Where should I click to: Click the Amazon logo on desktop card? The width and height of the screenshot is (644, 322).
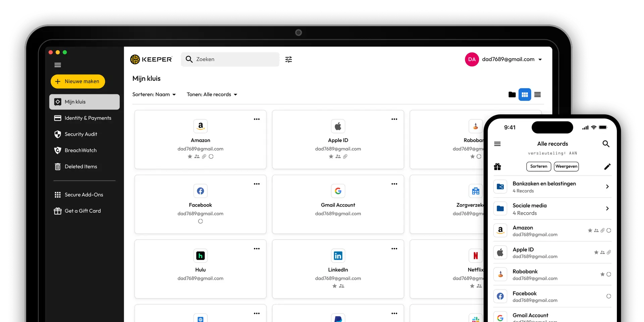201,126
